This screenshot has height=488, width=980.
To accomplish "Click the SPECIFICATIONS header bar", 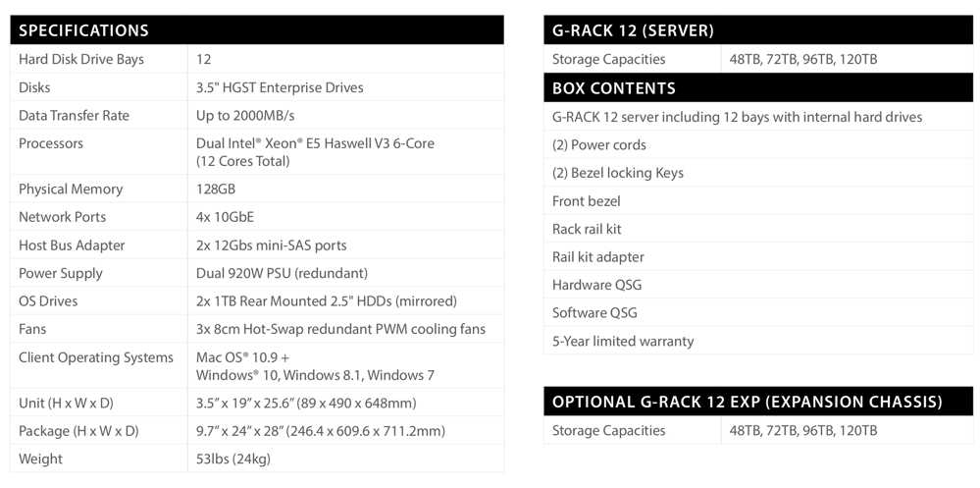I will [x=257, y=30].
